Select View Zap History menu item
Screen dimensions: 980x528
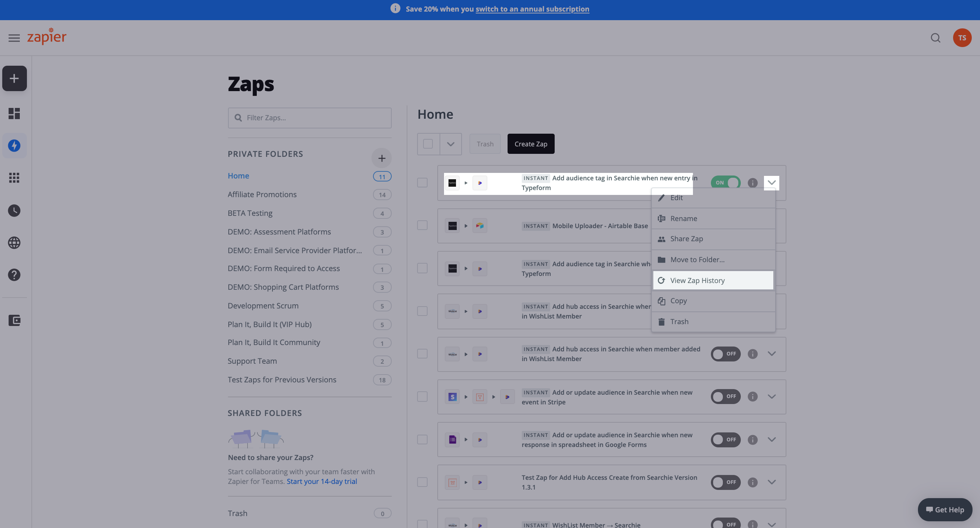tap(713, 280)
